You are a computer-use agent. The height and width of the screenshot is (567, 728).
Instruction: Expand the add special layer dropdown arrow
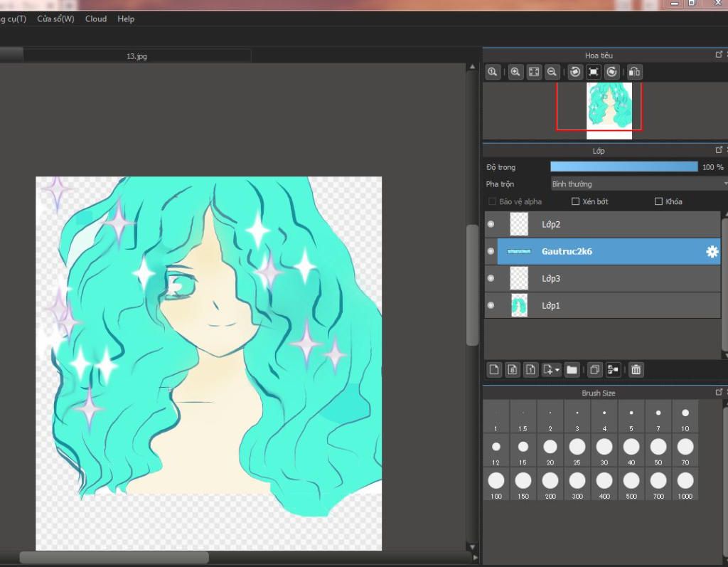(557, 370)
